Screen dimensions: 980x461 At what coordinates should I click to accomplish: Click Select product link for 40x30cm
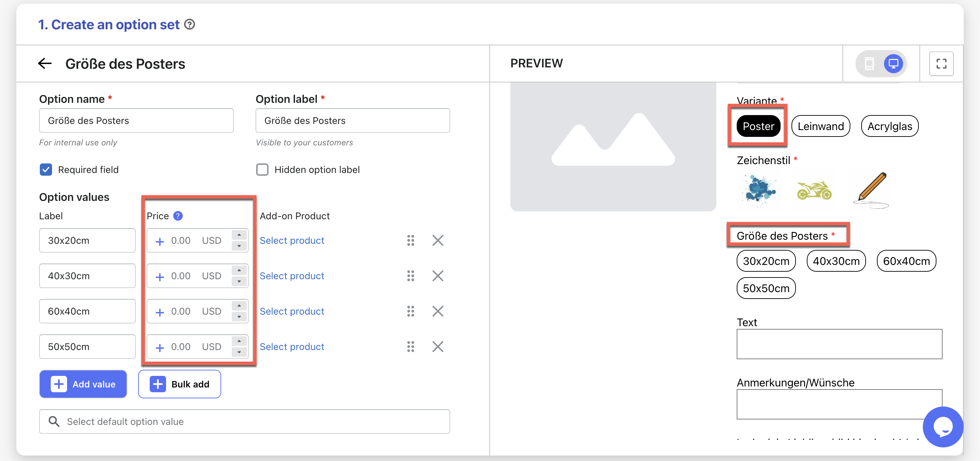[x=292, y=275]
